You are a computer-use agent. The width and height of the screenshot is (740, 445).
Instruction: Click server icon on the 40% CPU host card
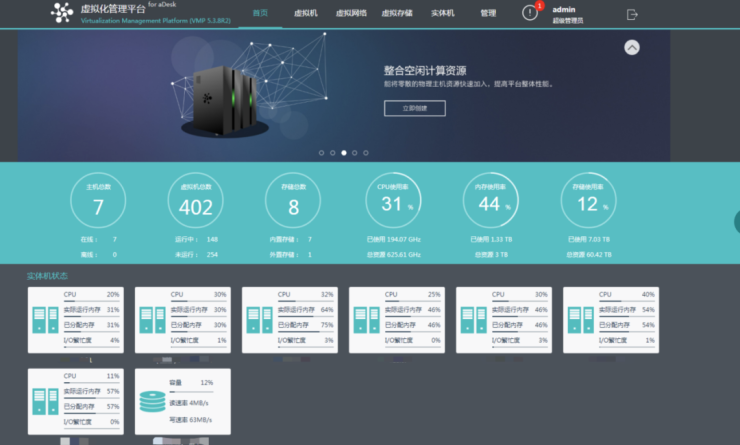point(580,319)
